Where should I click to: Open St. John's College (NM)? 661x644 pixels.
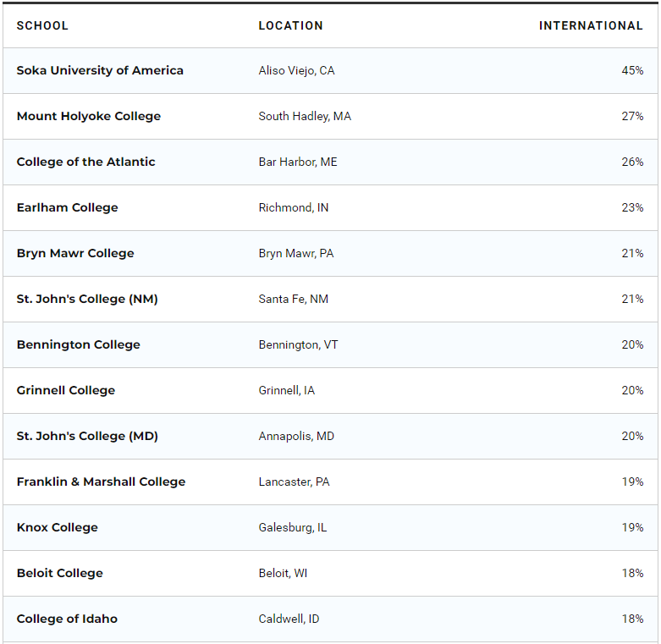(x=87, y=299)
